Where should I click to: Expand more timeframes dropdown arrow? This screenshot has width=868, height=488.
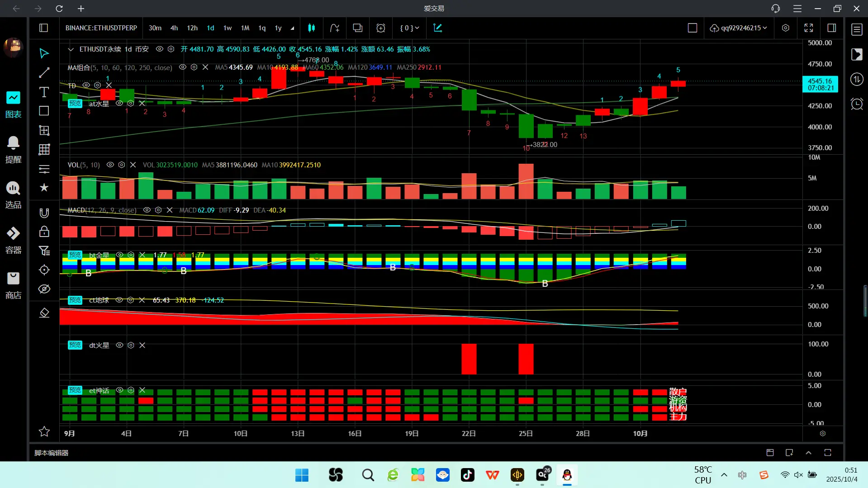pyautogui.click(x=292, y=28)
